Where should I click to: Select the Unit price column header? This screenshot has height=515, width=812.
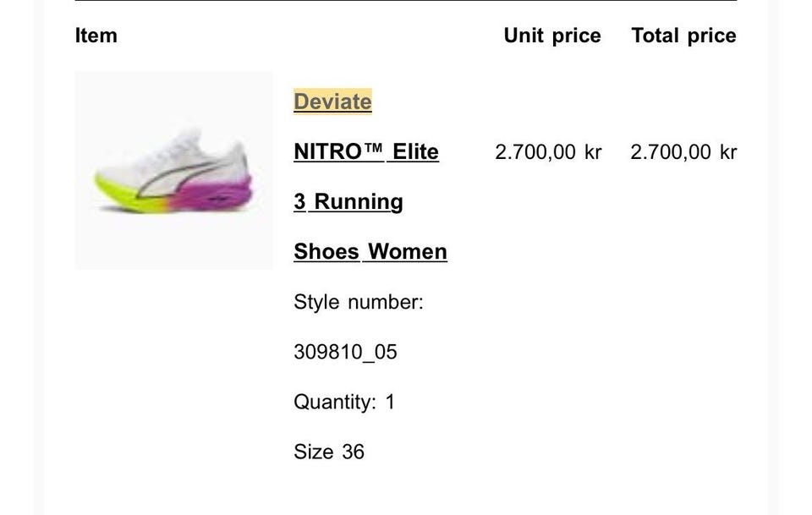pyautogui.click(x=551, y=36)
